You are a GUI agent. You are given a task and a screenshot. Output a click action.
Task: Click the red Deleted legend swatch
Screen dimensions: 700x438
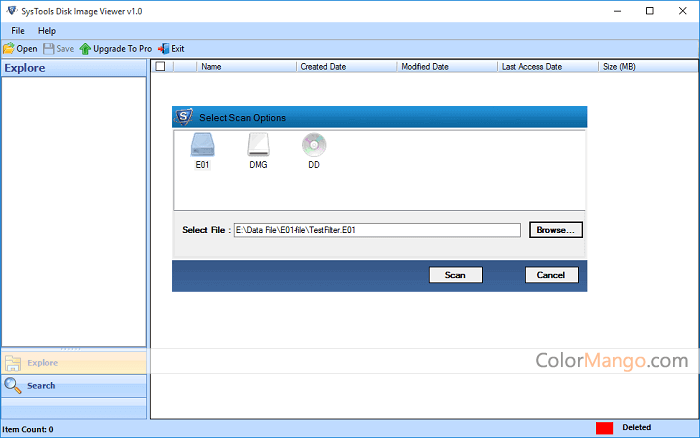coord(604,428)
